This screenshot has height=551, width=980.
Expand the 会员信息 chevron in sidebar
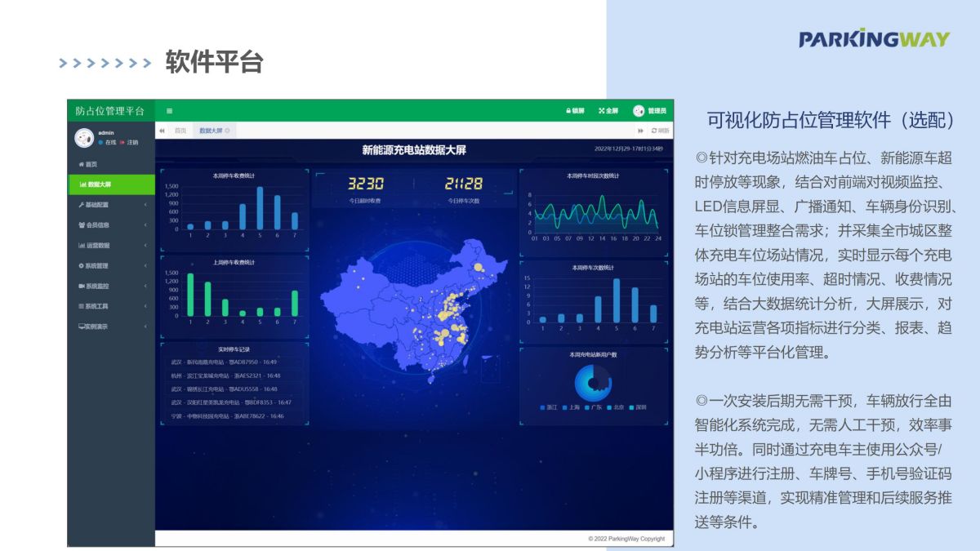pyautogui.click(x=145, y=224)
